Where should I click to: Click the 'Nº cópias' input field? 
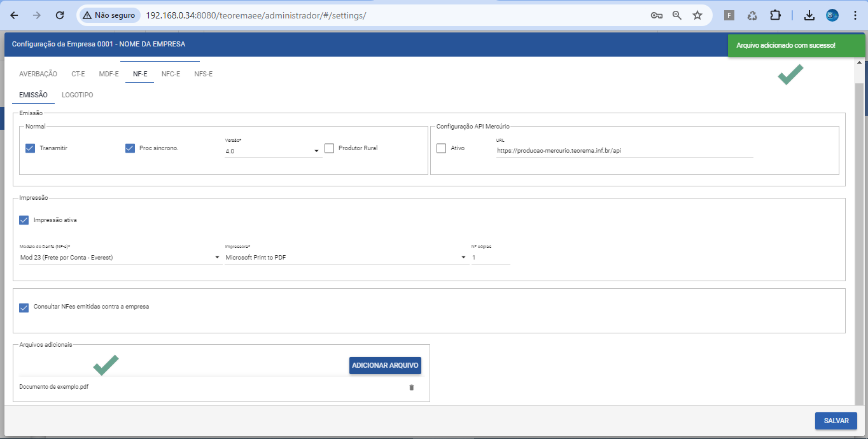pyautogui.click(x=491, y=258)
